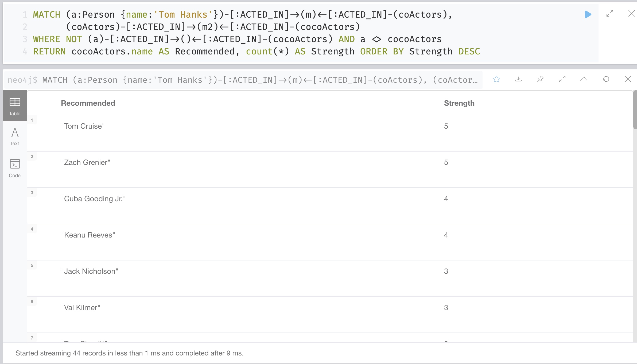Collapse the result frame with chevron
637x364 pixels.
pos(584,79)
